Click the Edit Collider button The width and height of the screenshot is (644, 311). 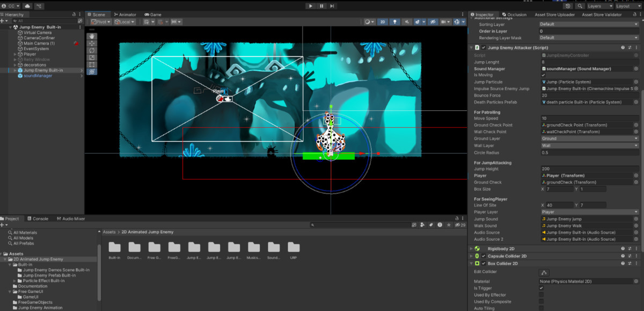[544, 272]
